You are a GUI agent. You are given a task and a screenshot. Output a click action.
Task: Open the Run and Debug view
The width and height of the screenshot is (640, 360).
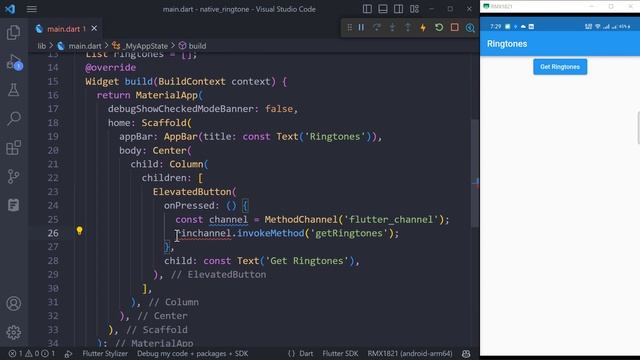click(14, 62)
